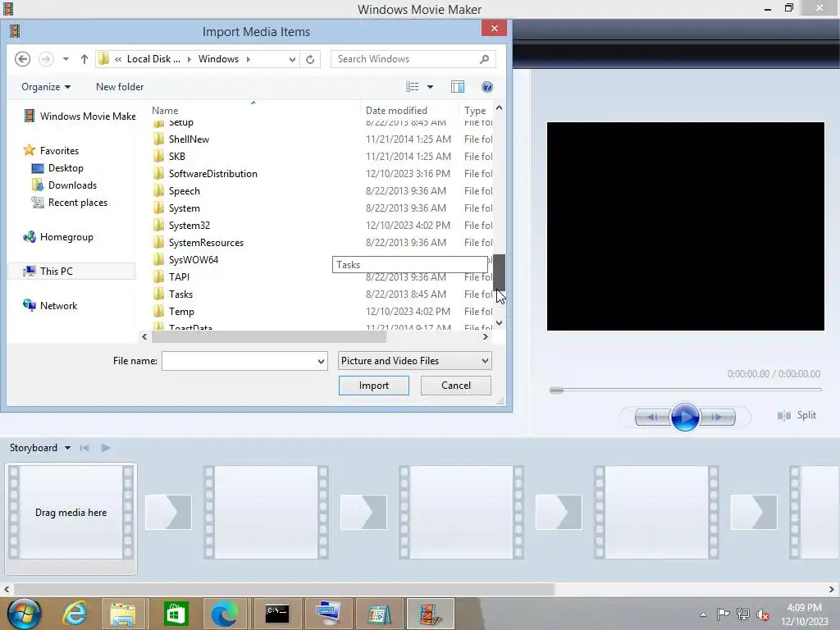Open Desktop in navigation pane
This screenshot has height=630, width=840.
tap(57, 168)
